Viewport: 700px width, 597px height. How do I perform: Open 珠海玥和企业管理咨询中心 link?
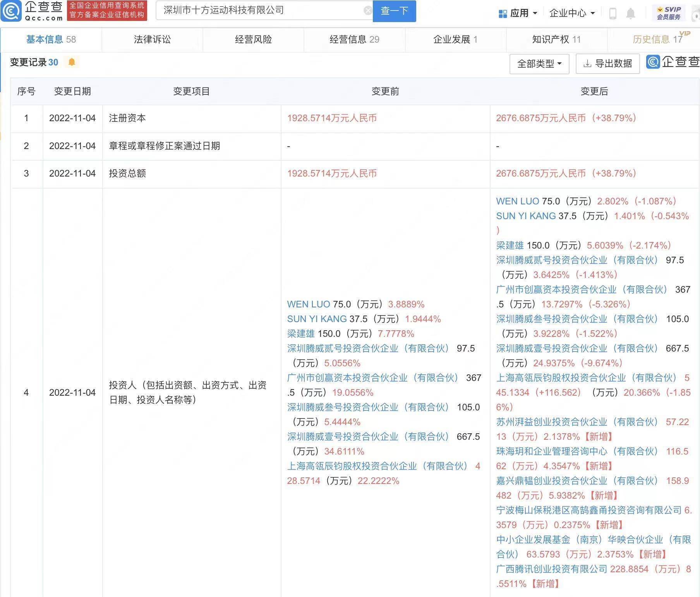click(577, 451)
